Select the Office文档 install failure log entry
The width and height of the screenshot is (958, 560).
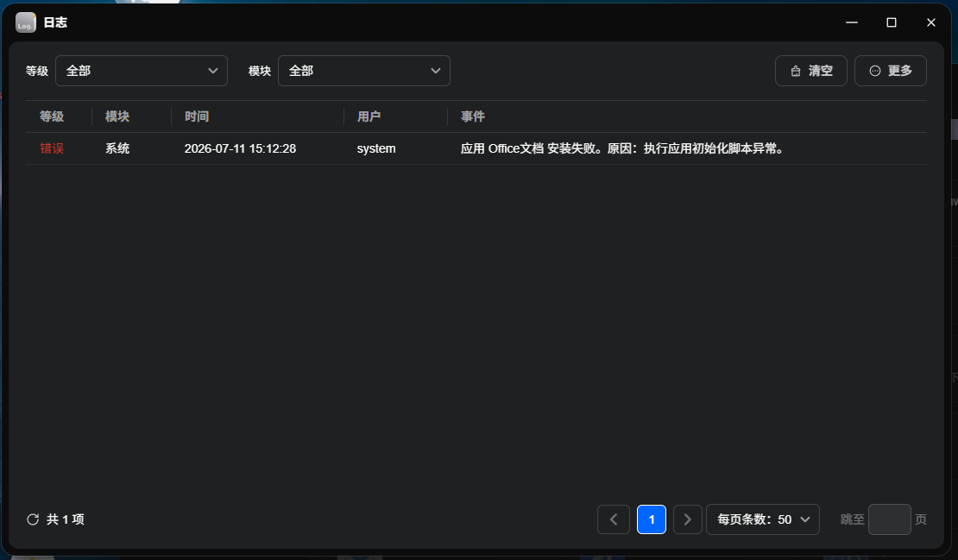pos(476,148)
